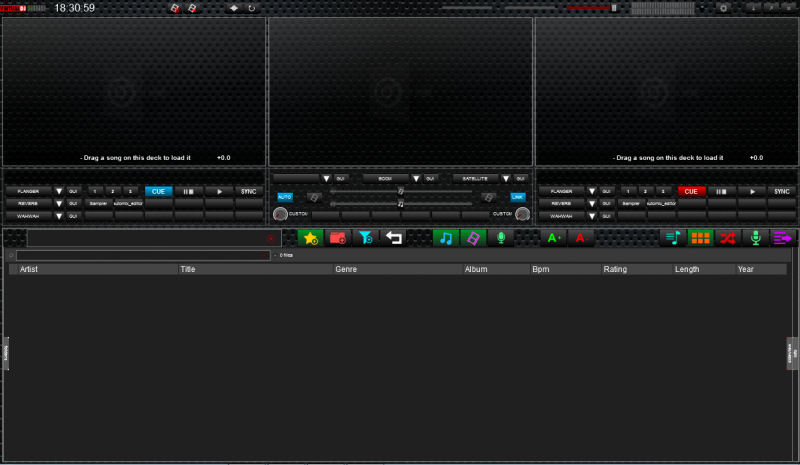Viewport: 800px width, 465px height.
Task: Sort the list by Bpm column
Action: pyautogui.click(x=566, y=270)
